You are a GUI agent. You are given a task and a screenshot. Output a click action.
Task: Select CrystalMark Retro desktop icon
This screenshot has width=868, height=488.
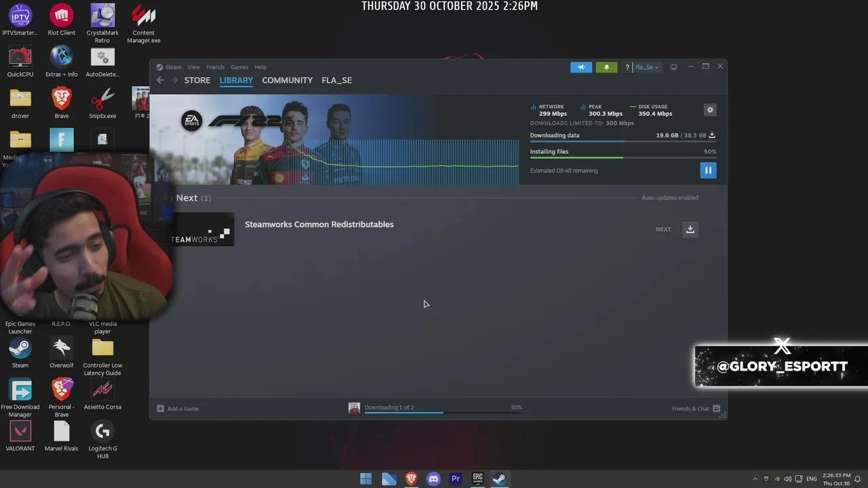[x=102, y=23]
